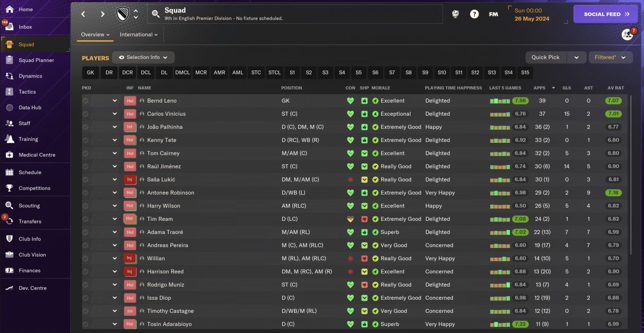Open the Filtered dropdown
644x333 pixels.
tap(610, 57)
